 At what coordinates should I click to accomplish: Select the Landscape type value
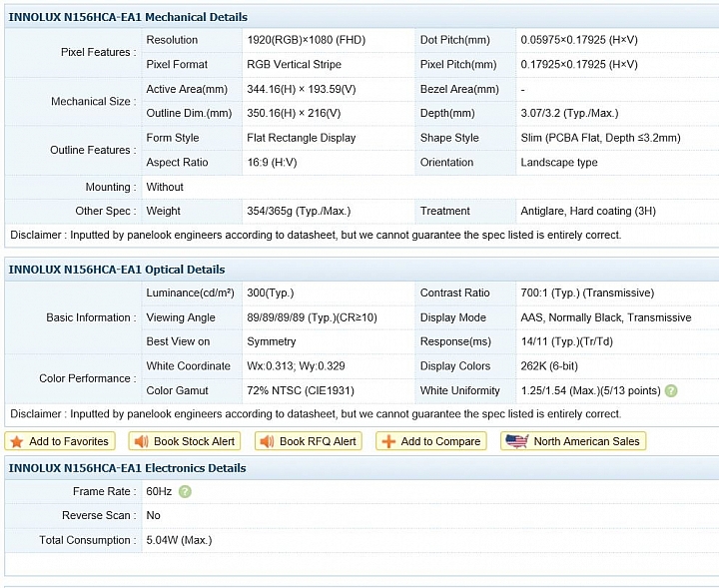[559, 163]
